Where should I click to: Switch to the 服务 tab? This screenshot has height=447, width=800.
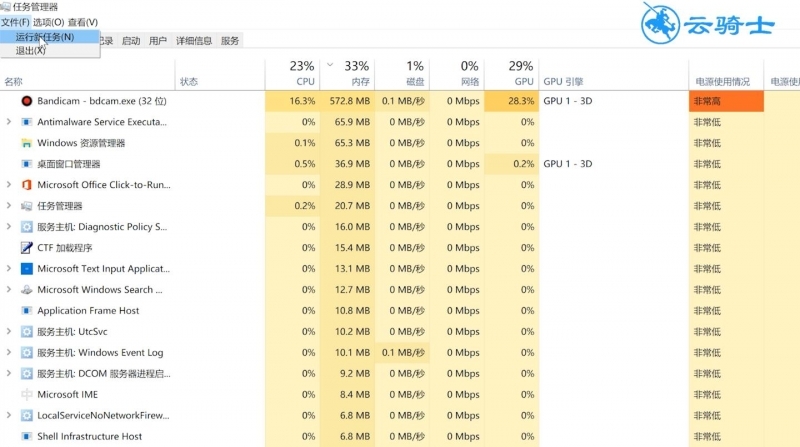[x=230, y=41]
